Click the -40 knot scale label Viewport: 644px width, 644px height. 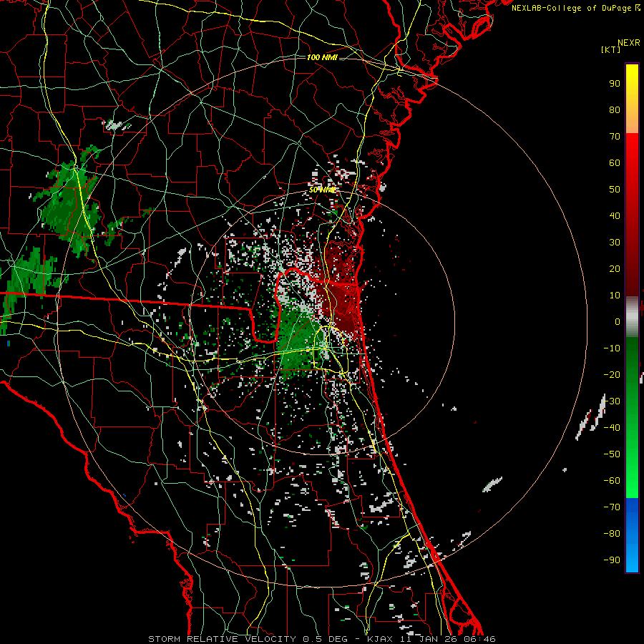(x=612, y=428)
